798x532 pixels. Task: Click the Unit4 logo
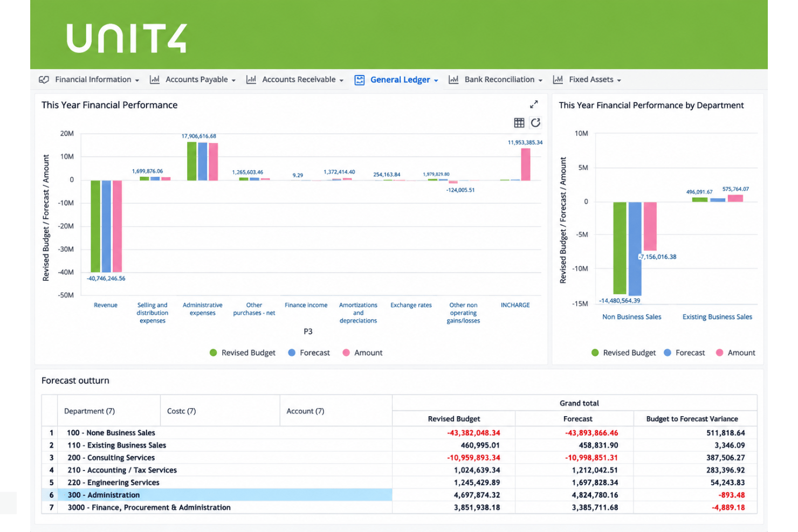(x=127, y=38)
